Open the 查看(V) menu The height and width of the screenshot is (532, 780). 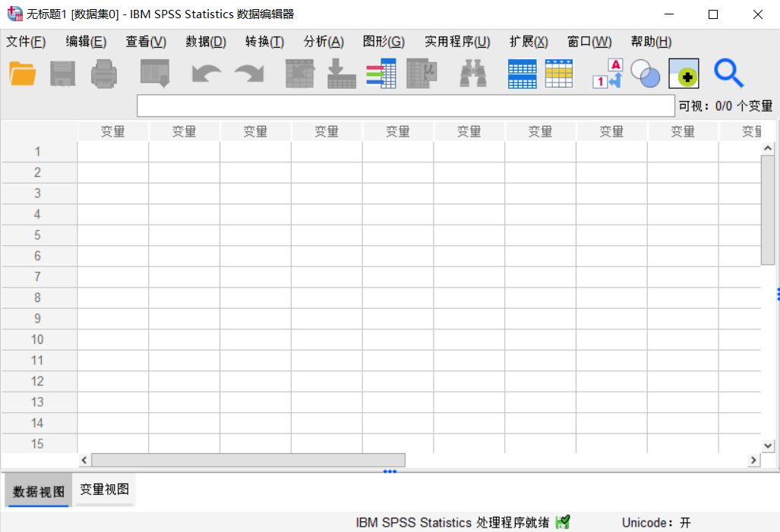[146, 42]
